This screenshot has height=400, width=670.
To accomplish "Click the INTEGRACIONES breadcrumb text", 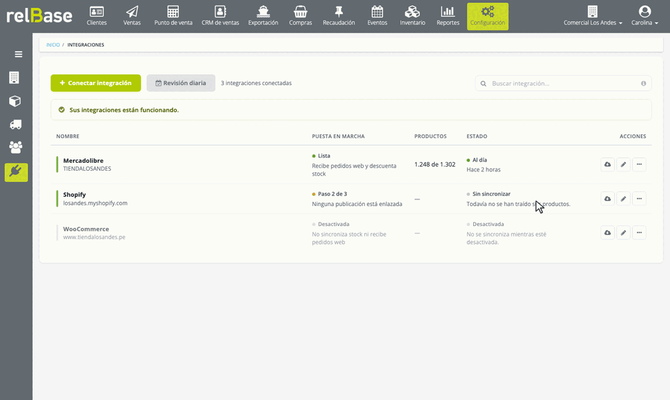I will [85, 44].
